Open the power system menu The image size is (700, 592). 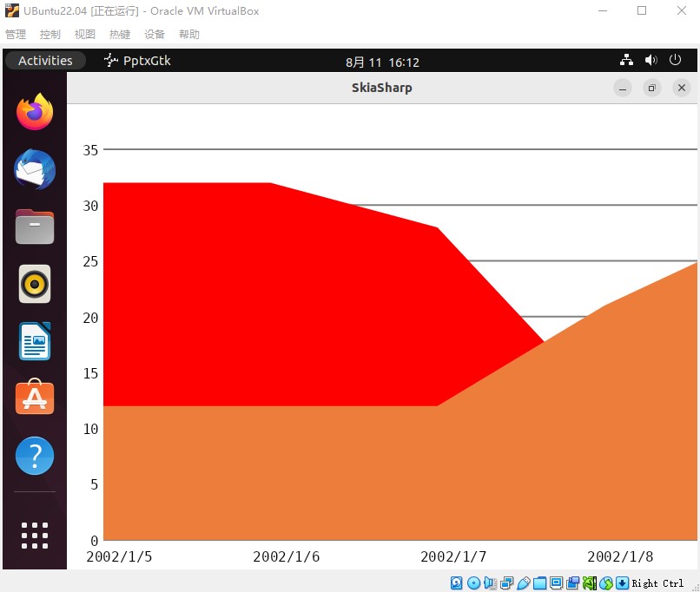click(x=675, y=61)
